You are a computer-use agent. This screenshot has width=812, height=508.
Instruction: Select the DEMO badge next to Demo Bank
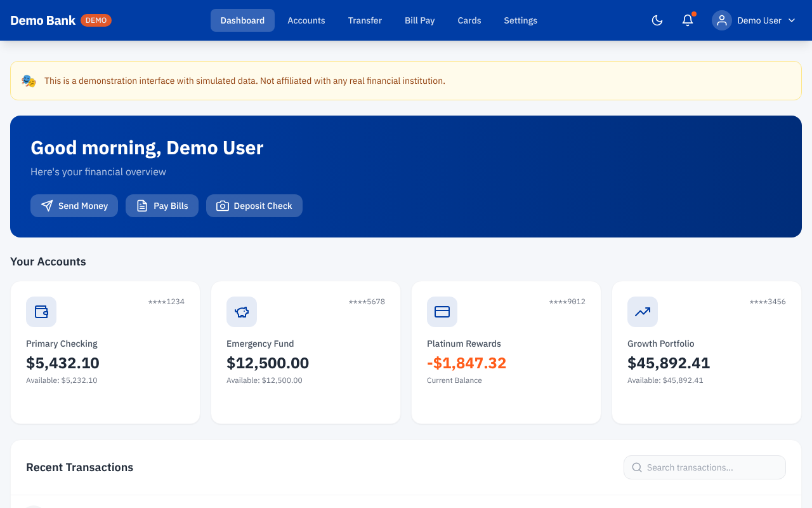pyautogui.click(x=96, y=20)
